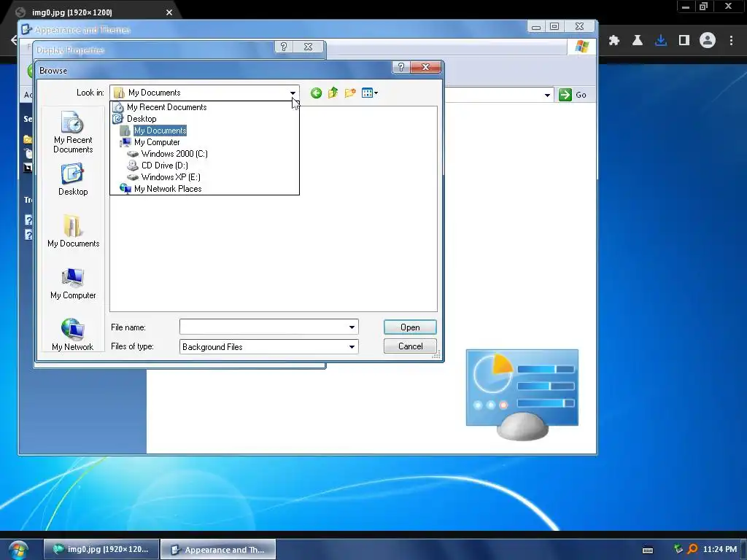This screenshot has height=560, width=747.
Task: Open the browser three-dot menu
Action: click(x=731, y=41)
